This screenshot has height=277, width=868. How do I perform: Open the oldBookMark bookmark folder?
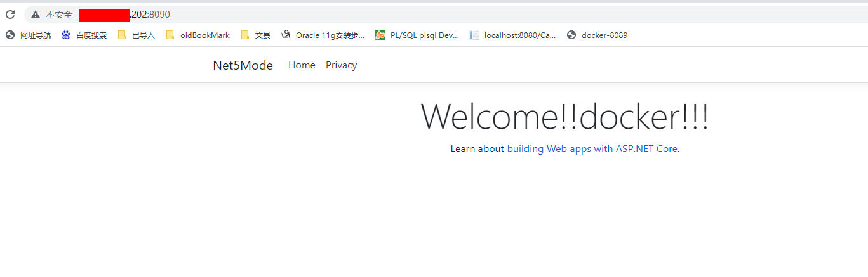pos(205,35)
